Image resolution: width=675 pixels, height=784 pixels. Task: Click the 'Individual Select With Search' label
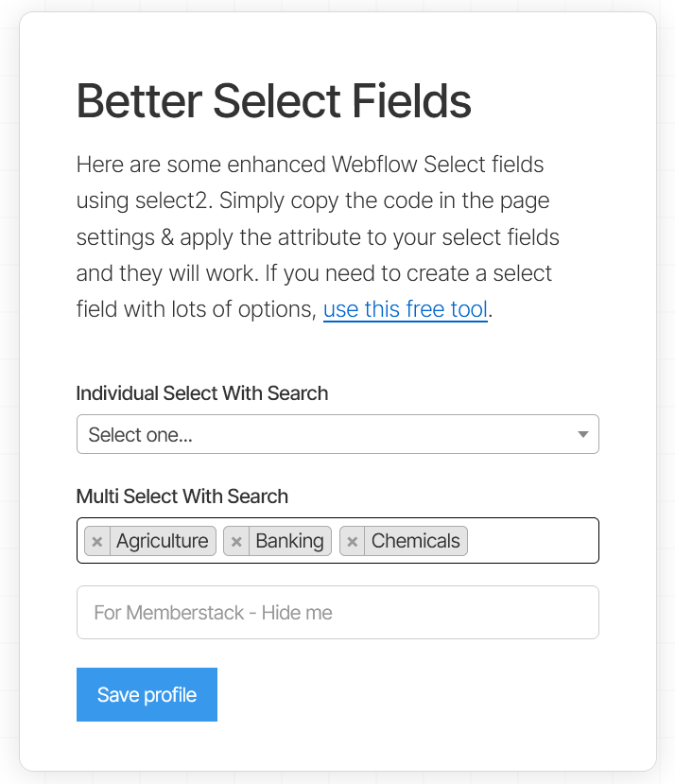(x=202, y=393)
